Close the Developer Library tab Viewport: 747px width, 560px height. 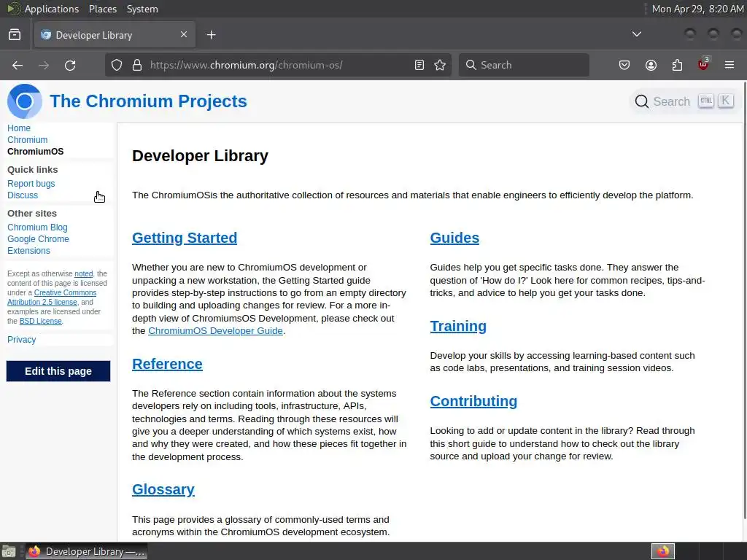pos(184,34)
